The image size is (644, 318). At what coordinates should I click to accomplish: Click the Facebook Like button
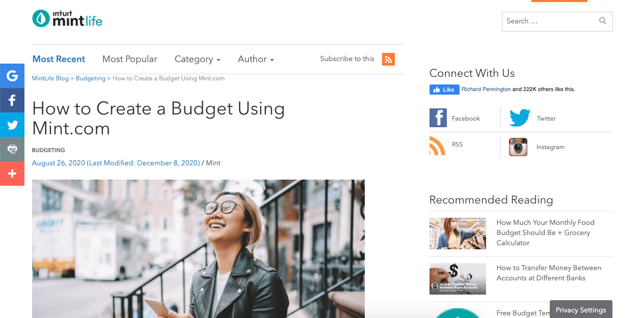pyautogui.click(x=444, y=90)
